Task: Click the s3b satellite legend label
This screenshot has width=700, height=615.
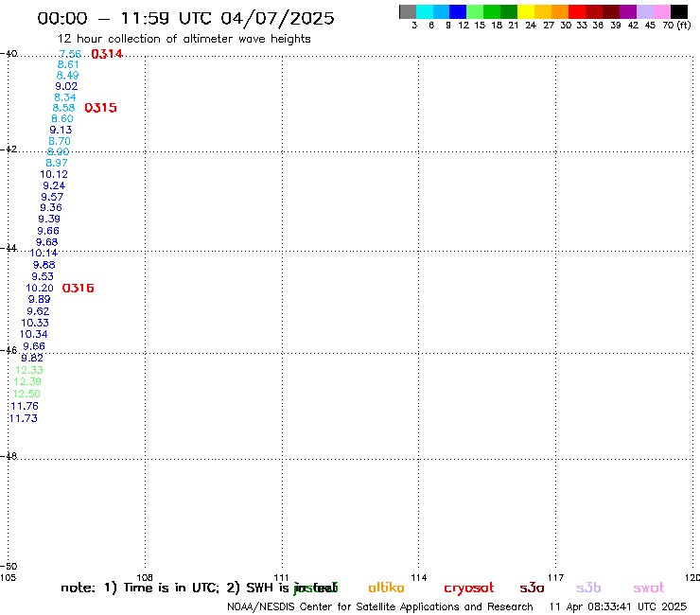Action: [x=588, y=588]
